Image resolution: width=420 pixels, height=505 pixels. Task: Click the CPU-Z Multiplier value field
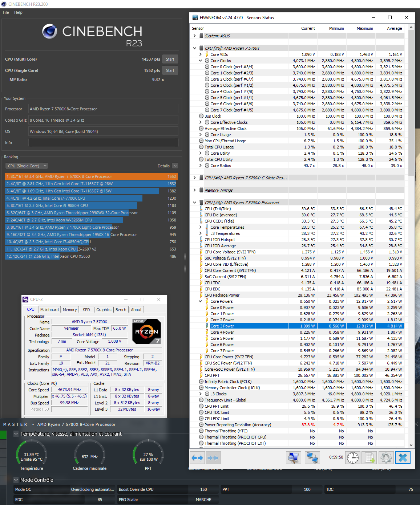(69, 396)
